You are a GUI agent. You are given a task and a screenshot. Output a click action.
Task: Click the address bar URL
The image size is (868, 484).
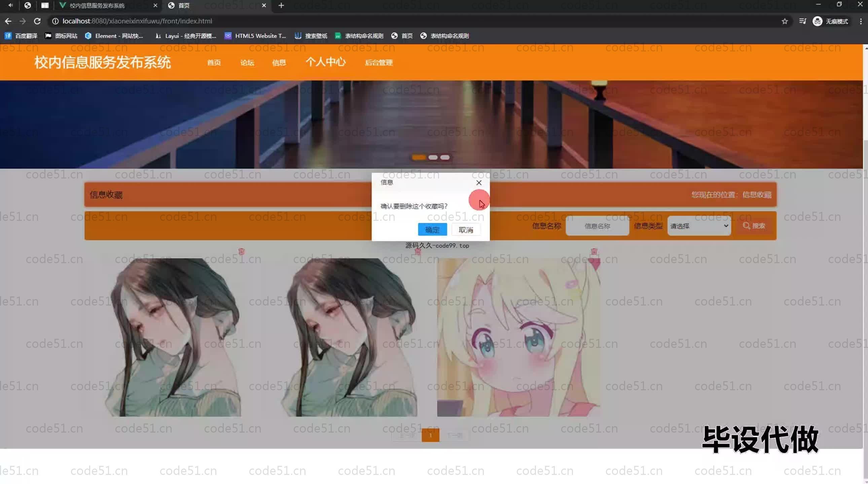(137, 21)
